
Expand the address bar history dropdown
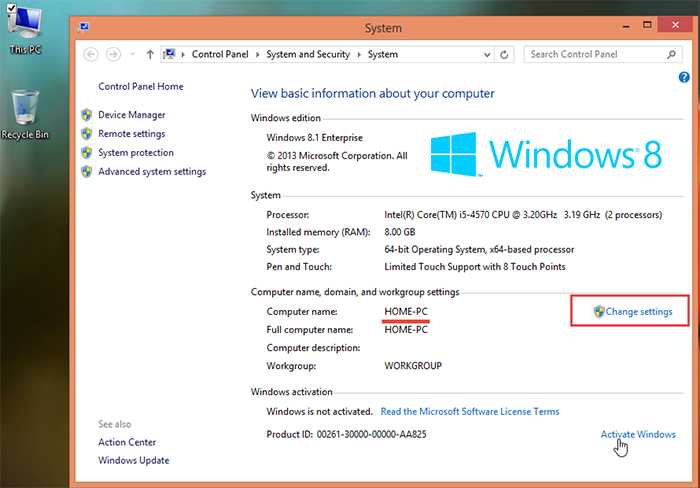pyautogui.click(x=487, y=54)
